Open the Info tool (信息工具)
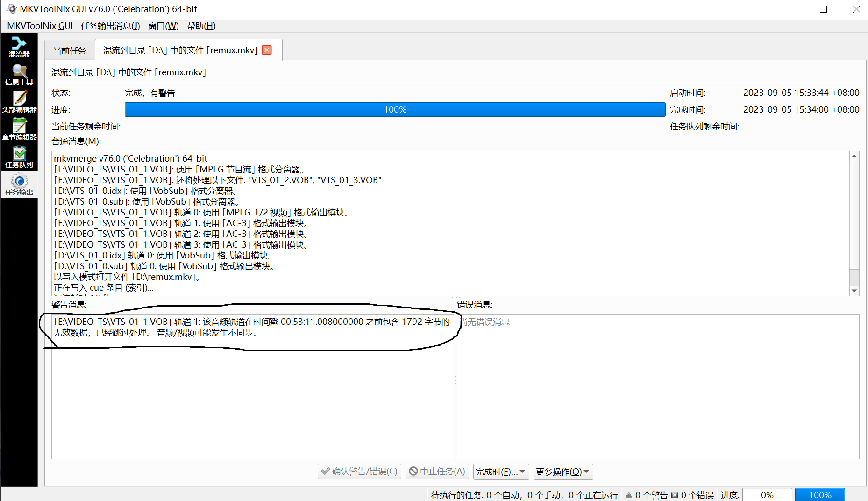This screenshot has height=501, width=868. tap(19, 75)
